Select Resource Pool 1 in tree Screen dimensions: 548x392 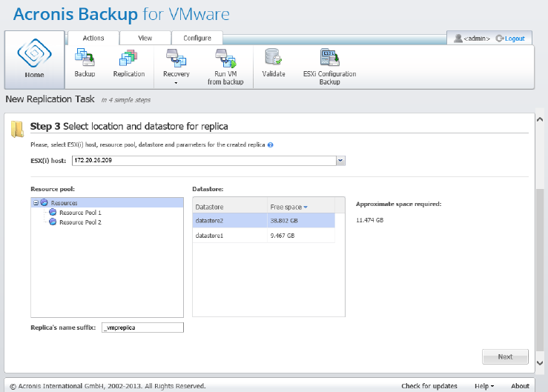80,213
